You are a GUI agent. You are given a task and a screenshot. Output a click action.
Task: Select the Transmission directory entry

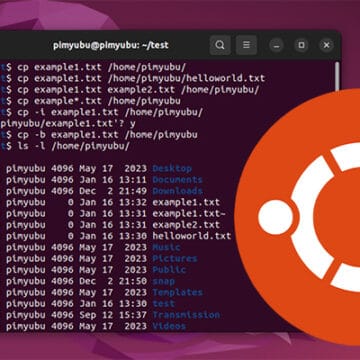[x=186, y=315]
